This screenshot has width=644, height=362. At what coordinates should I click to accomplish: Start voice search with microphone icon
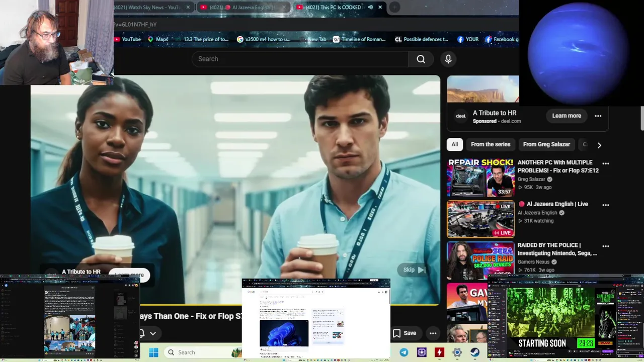(448, 59)
